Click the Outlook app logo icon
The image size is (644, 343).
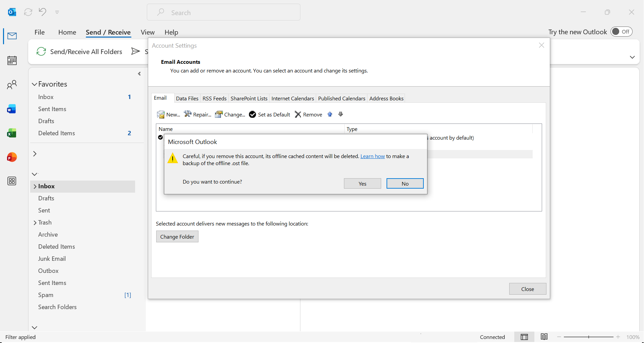click(x=12, y=12)
